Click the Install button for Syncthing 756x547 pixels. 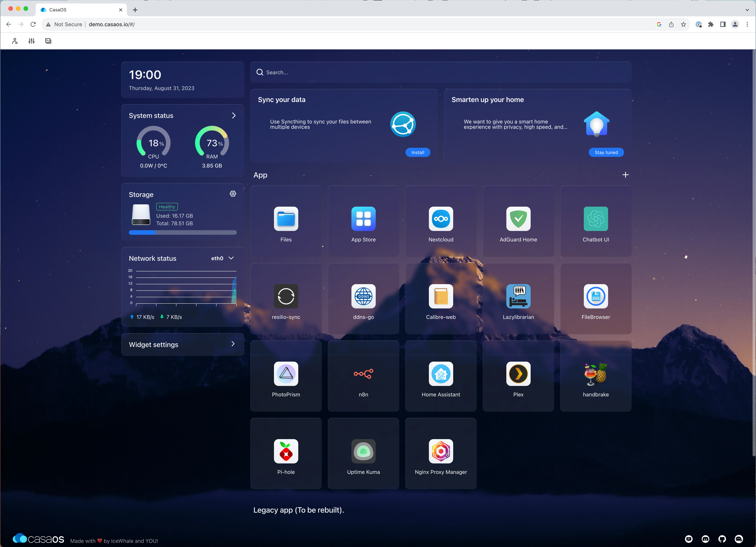tap(417, 153)
